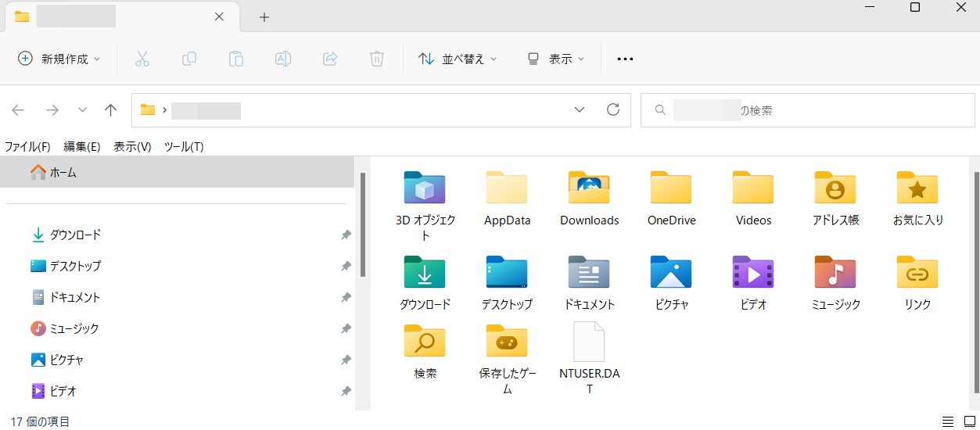
Task: Go up one folder level
Action: [111, 110]
